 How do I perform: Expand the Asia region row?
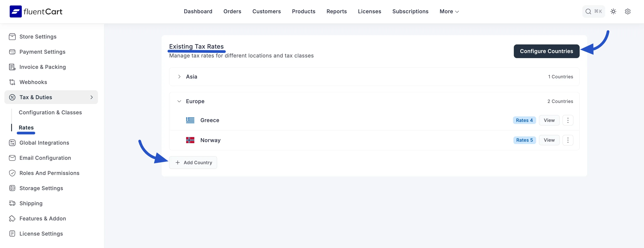coord(179,77)
